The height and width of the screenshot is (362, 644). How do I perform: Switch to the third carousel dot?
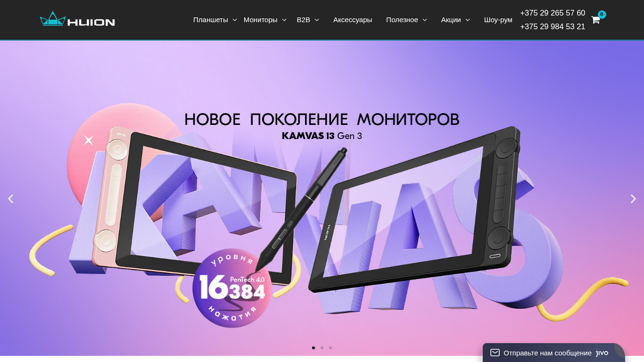point(330,348)
